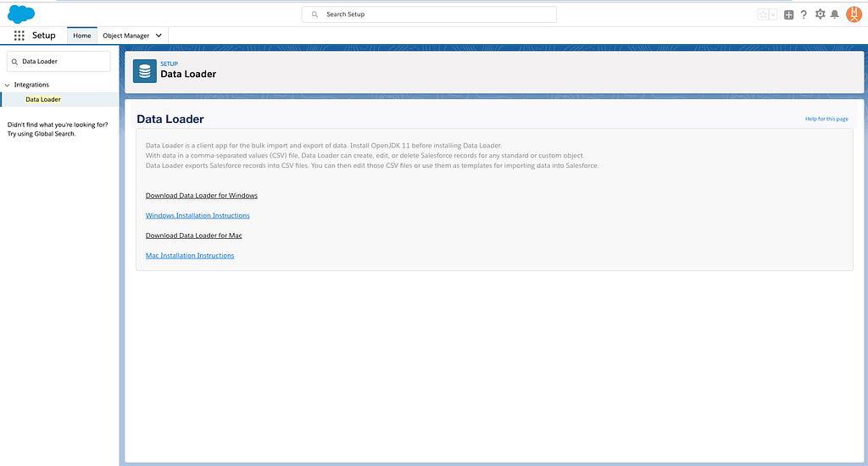
Task: Open the favorites list dropdown arrow
Action: pyautogui.click(x=773, y=14)
